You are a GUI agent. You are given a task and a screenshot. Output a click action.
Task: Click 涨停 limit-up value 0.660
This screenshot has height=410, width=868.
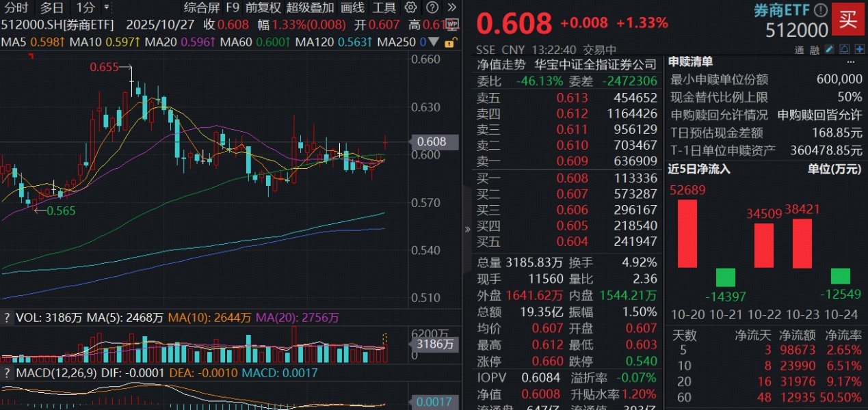[546, 361]
